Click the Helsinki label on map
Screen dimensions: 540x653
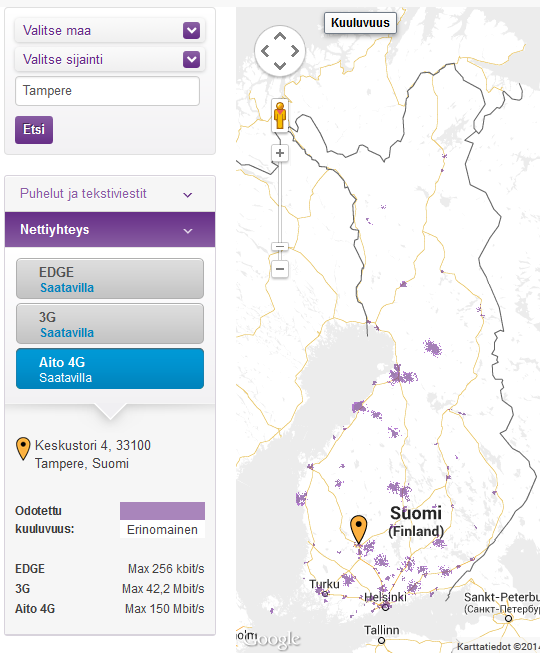coord(385,597)
